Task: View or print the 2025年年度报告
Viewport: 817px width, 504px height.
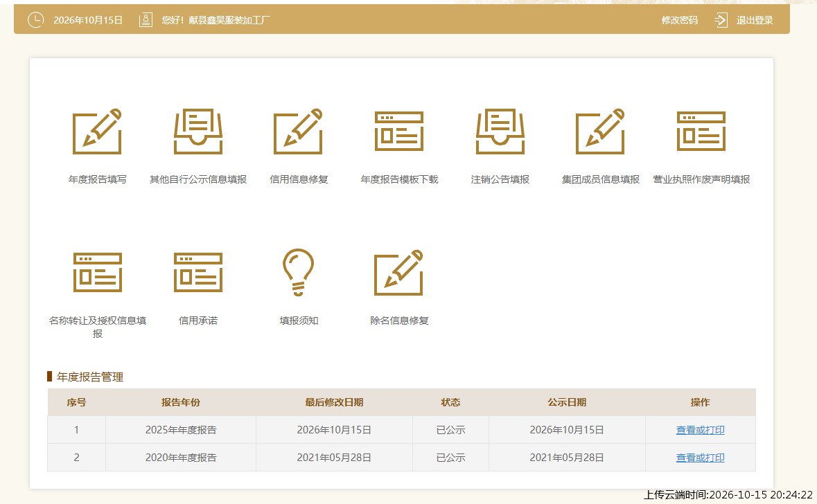Action: point(701,430)
